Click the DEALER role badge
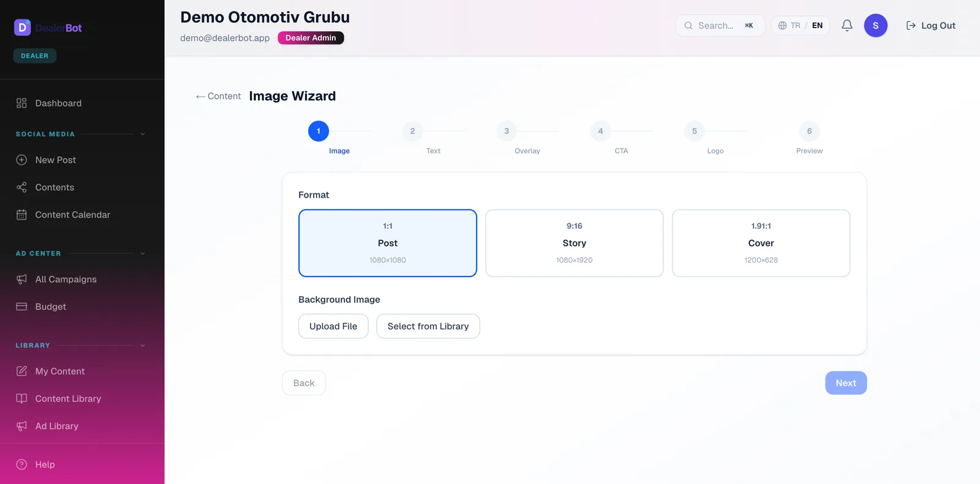980x484 pixels. point(35,56)
